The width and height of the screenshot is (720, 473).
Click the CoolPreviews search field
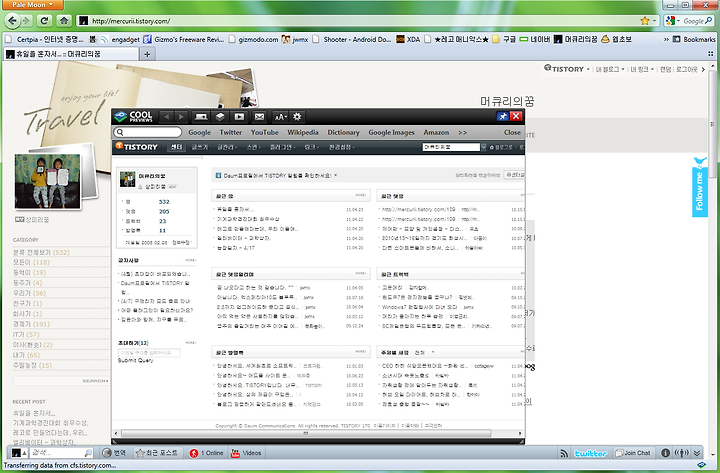tap(148, 132)
